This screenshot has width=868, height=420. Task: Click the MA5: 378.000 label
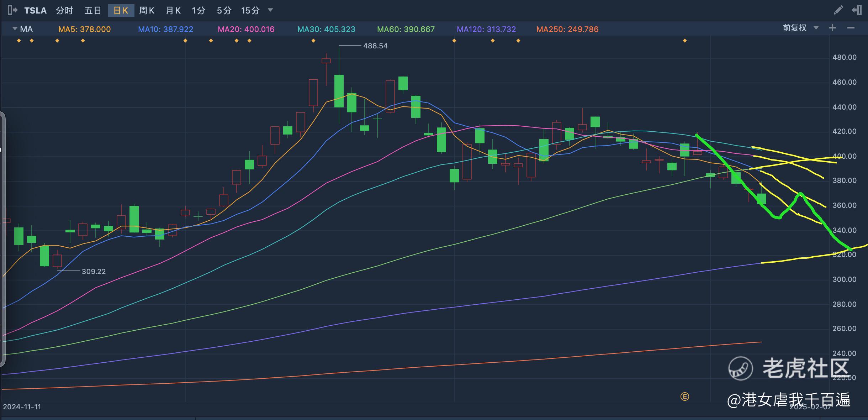tap(85, 29)
